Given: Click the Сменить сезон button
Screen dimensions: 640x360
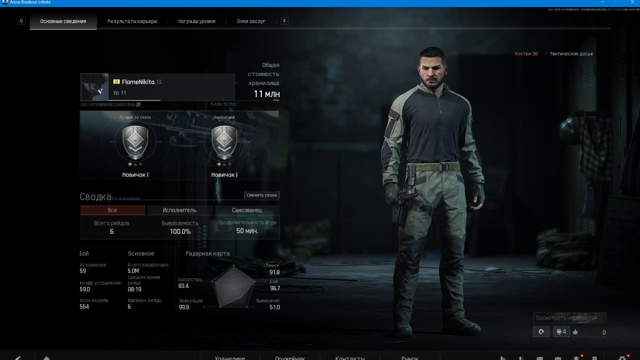Looking at the screenshot, I should pos(262,195).
